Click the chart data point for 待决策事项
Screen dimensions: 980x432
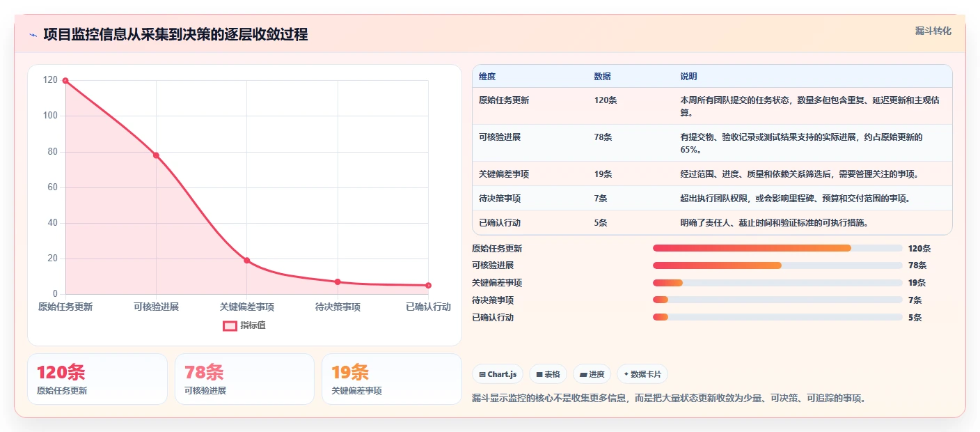338,282
